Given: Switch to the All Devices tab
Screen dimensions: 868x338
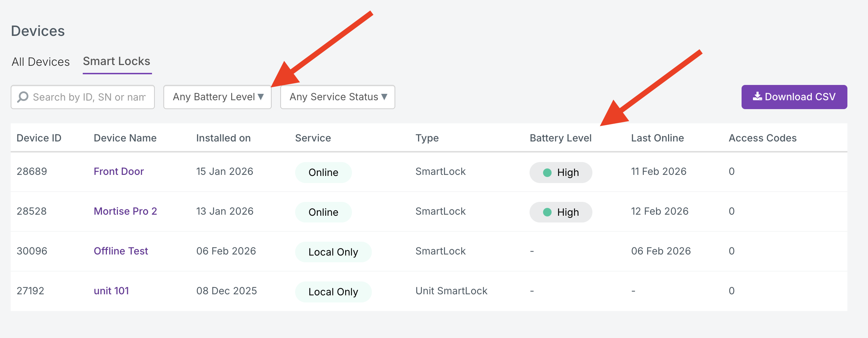Looking at the screenshot, I should point(40,62).
